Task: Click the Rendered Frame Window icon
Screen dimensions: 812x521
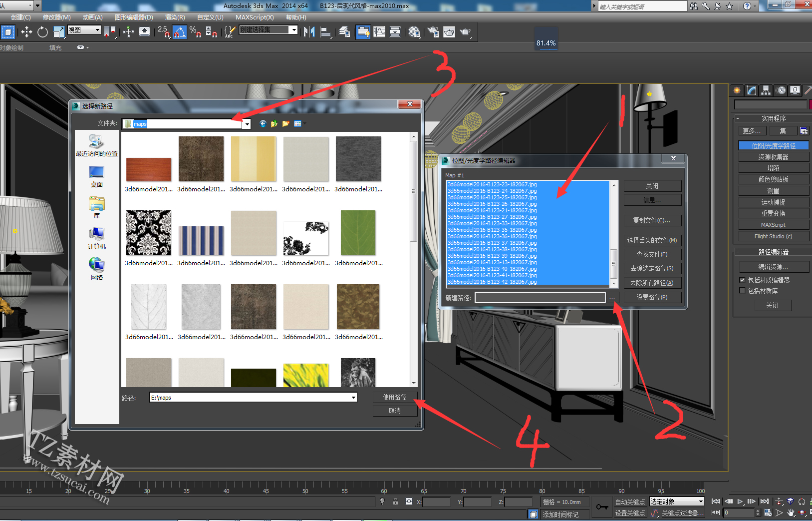Action: click(449, 32)
